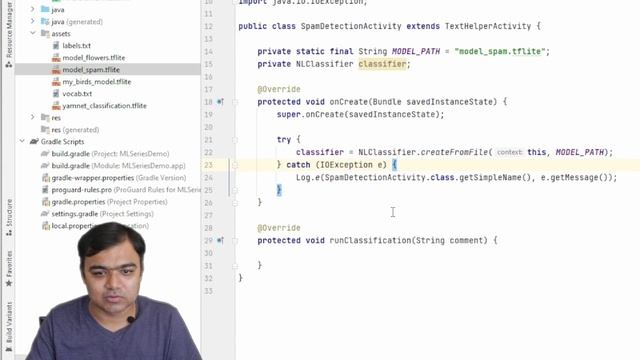Viewport: 640px width, 360px height.
Task: Select settings.gradle (Project Settings)
Action: (x=102, y=214)
